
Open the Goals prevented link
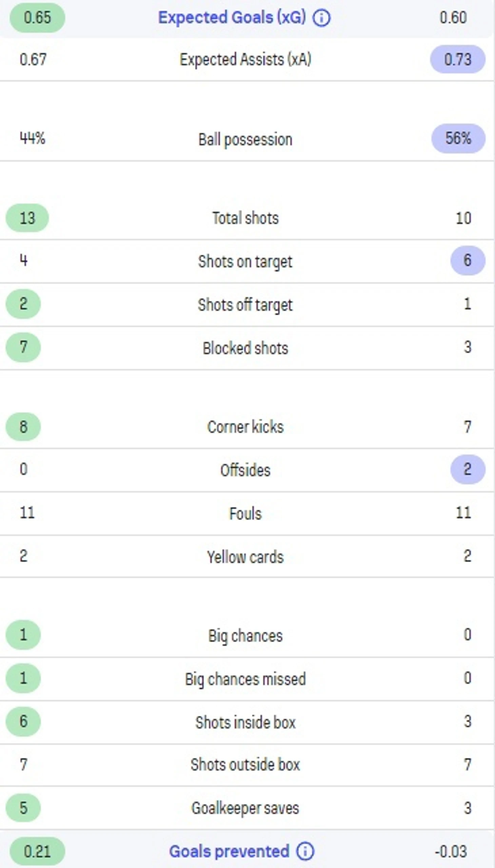click(x=229, y=852)
